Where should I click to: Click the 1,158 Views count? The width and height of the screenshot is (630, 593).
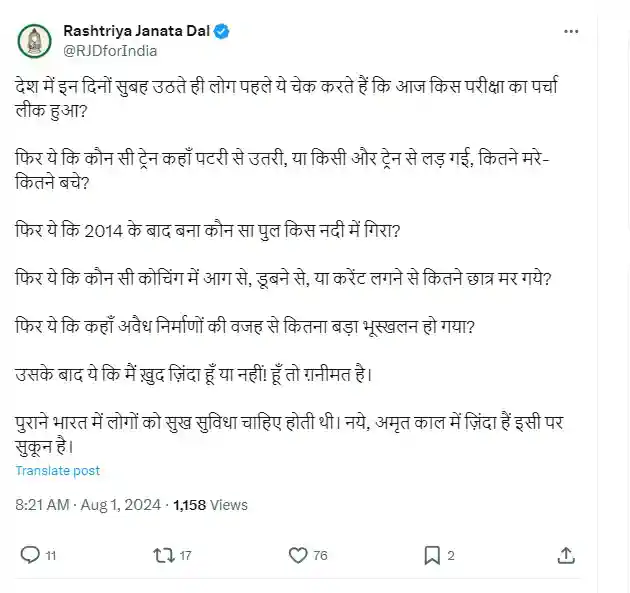[x=210, y=506]
